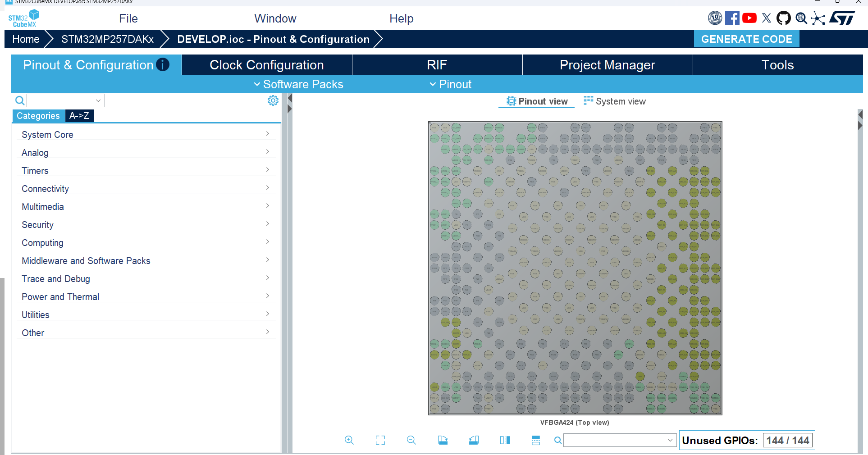The image size is (868, 455).
Task: Expand the Timers category
Action: point(146,170)
